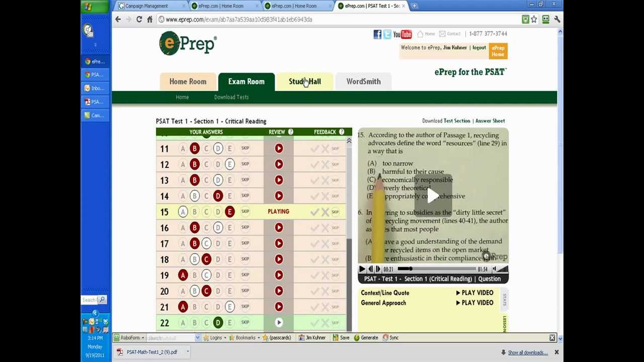Select answer A for question 11
This screenshot has height=362, width=644.
pos(183,148)
